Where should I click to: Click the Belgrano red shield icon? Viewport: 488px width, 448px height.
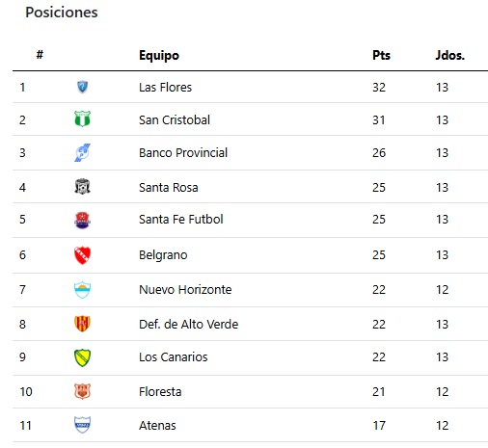click(x=82, y=255)
